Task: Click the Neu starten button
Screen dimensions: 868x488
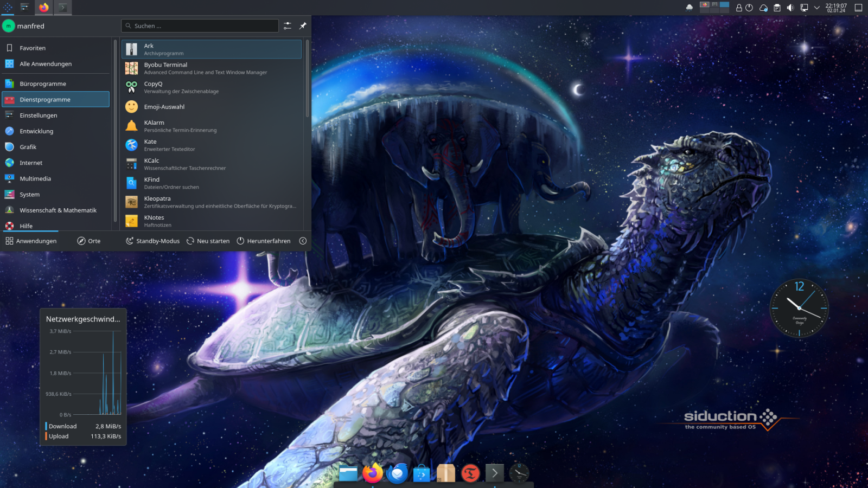Action: click(208, 241)
